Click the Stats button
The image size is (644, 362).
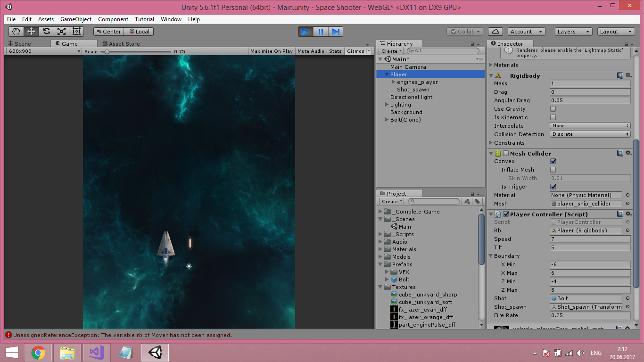(335, 51)
